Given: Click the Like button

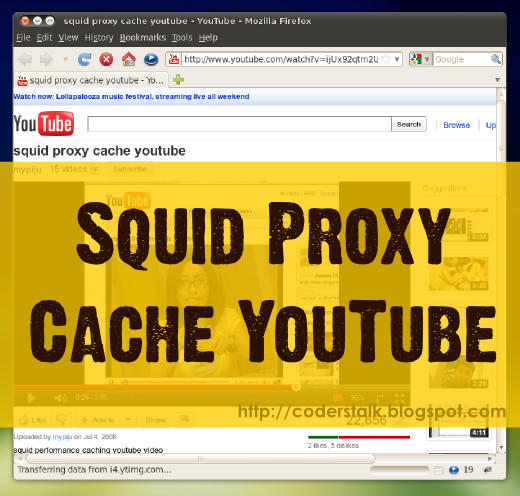Looking at the screenshot, I should (x=32, y=420).
